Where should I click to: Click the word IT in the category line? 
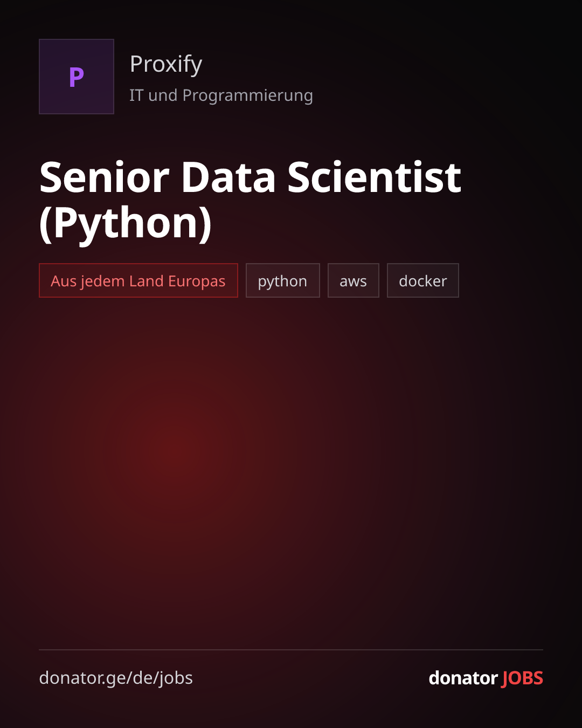(136, 95)
